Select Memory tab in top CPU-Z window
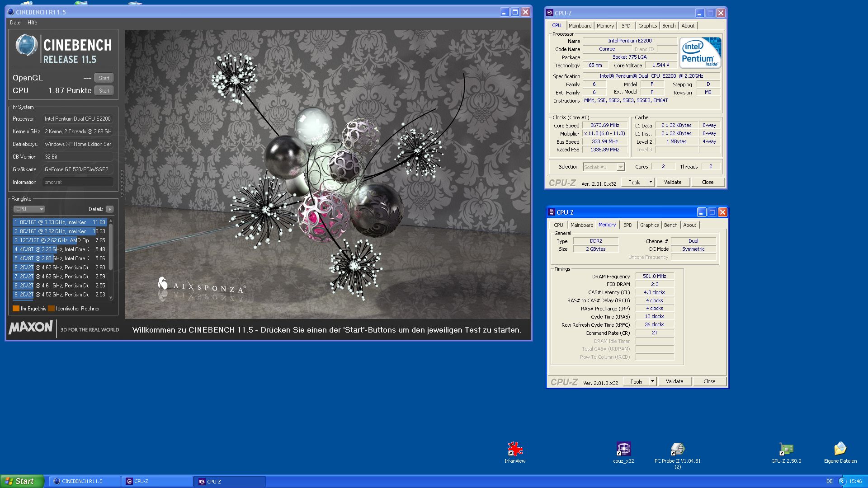 coord(605,26)
